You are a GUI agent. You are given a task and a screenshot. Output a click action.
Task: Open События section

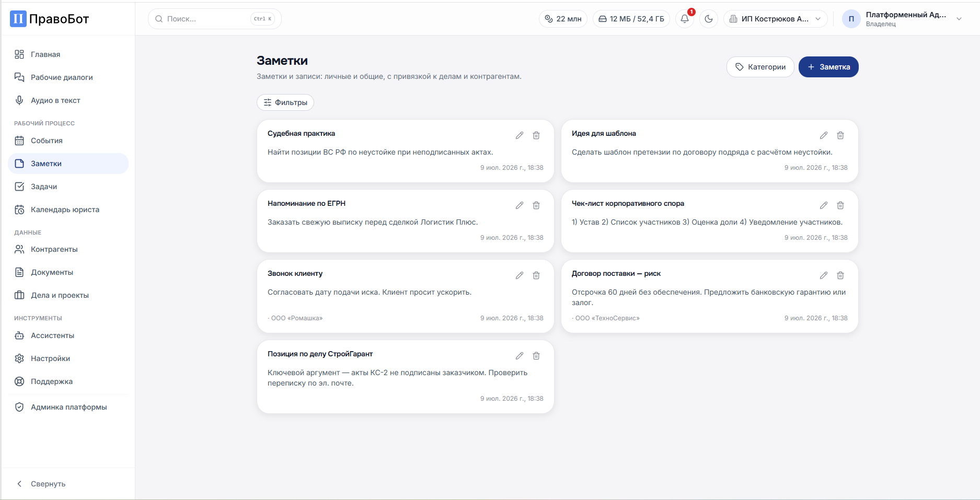68,141
